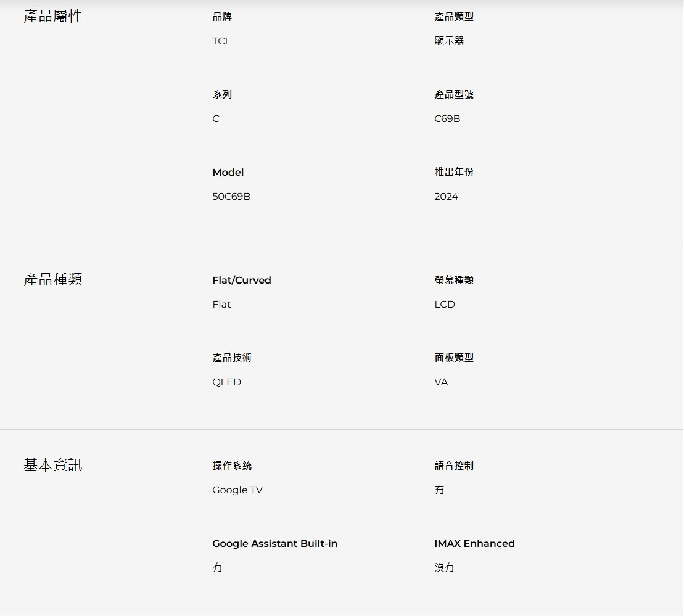This screenshot has width=684, height=616.
Task: Select the value C69B
Action: point(448,118)
